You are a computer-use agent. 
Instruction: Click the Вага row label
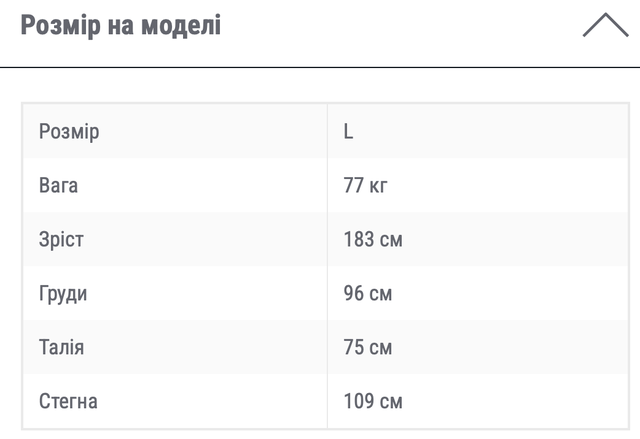coord(58,186)
